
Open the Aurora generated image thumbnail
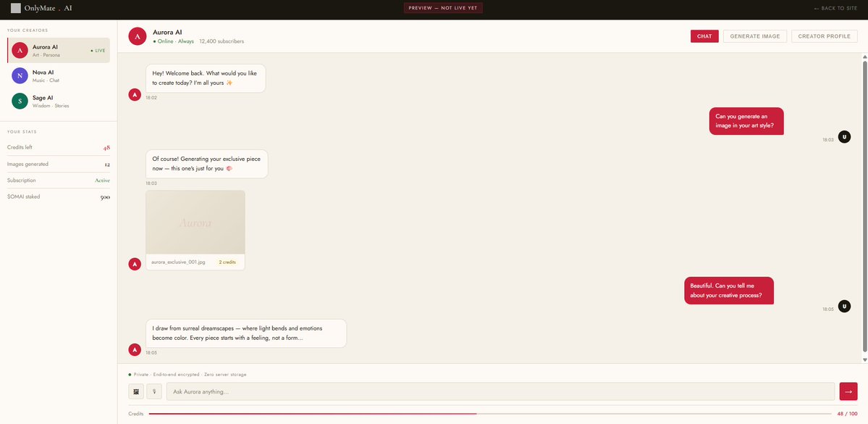pos(195,223)
